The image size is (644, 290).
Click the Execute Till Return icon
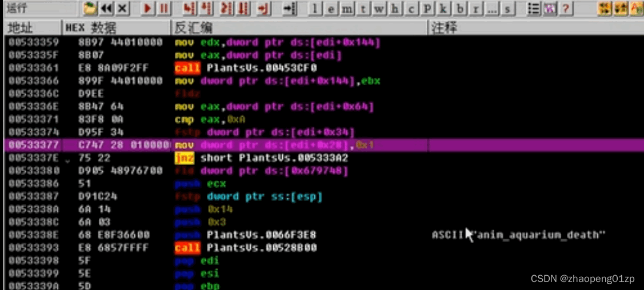263,8
